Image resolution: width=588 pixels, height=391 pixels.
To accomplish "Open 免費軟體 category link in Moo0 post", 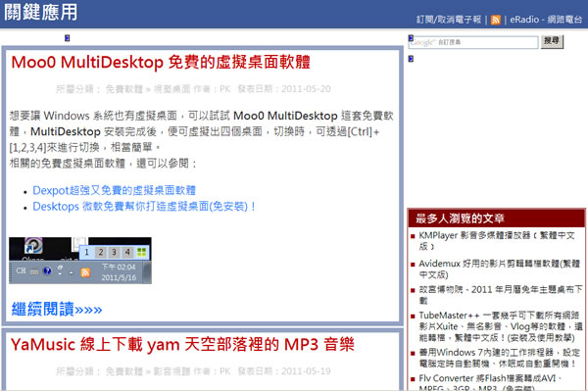I will [x=124, y=89].
